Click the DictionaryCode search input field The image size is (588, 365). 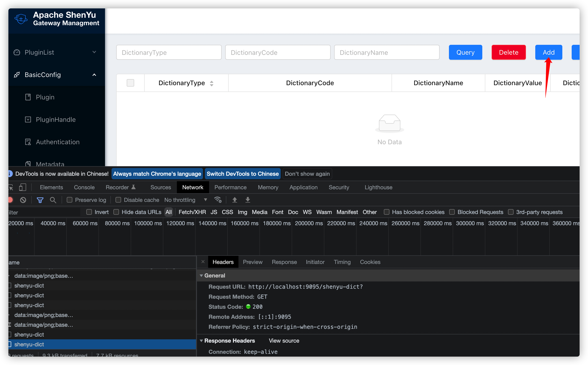pyautogui.click(x=277, y=52)
